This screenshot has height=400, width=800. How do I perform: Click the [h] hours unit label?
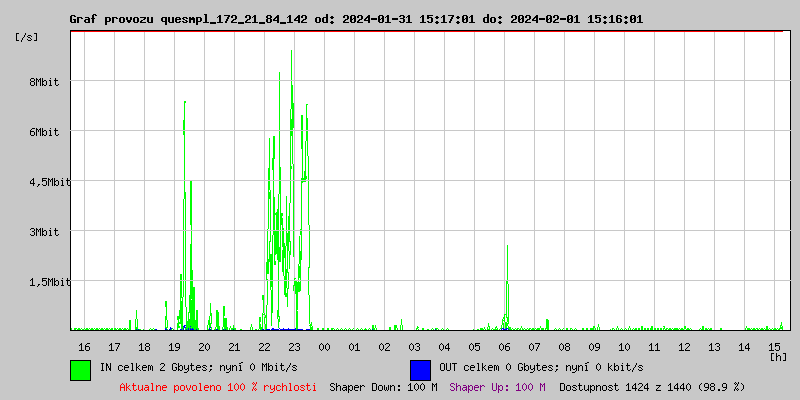[x=778, y=356]
